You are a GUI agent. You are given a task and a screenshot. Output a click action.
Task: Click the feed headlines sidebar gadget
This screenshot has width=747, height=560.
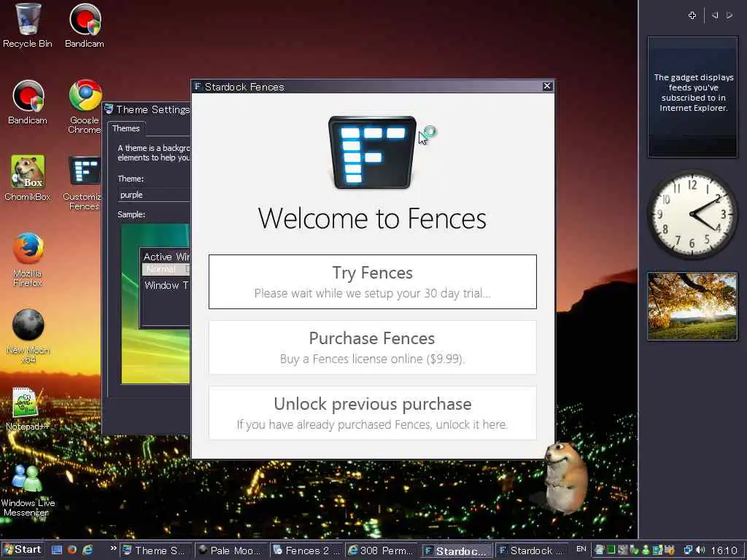pos(693,97)
